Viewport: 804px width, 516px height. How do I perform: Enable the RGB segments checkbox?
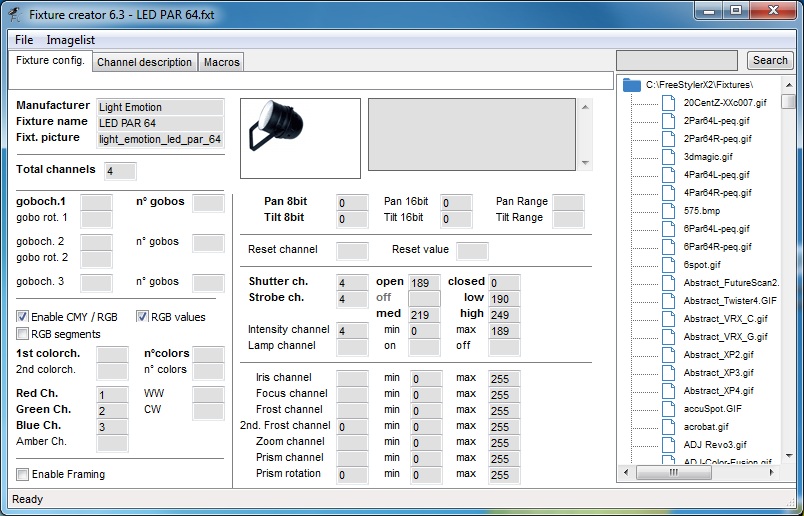tap(23, 334)
